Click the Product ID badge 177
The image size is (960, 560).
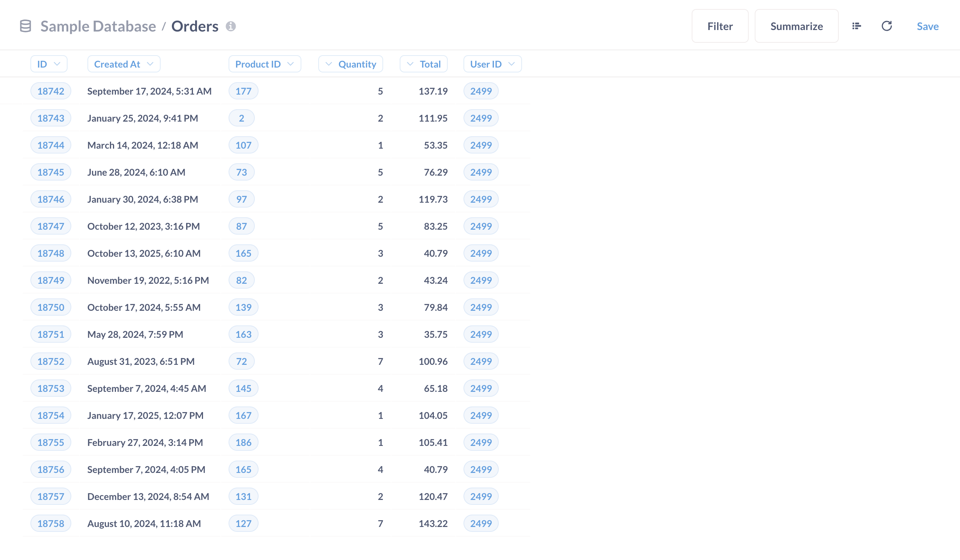tap(243, 91)
